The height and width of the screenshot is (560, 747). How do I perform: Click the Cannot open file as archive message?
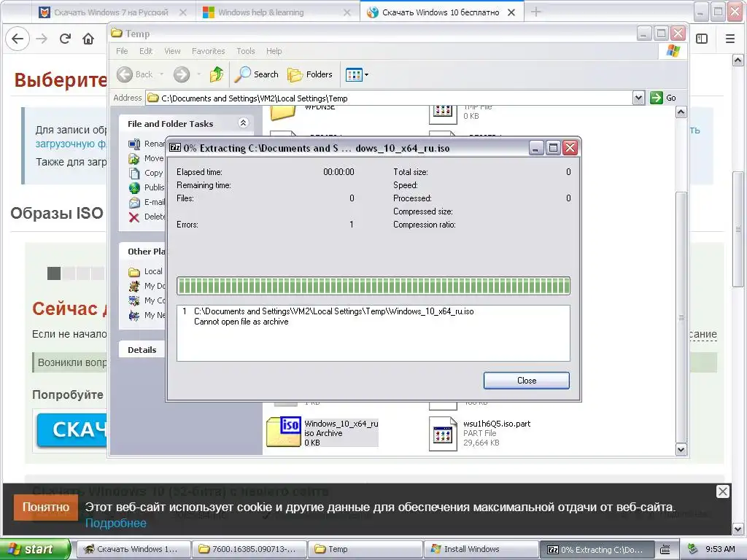tap(241, 322)
